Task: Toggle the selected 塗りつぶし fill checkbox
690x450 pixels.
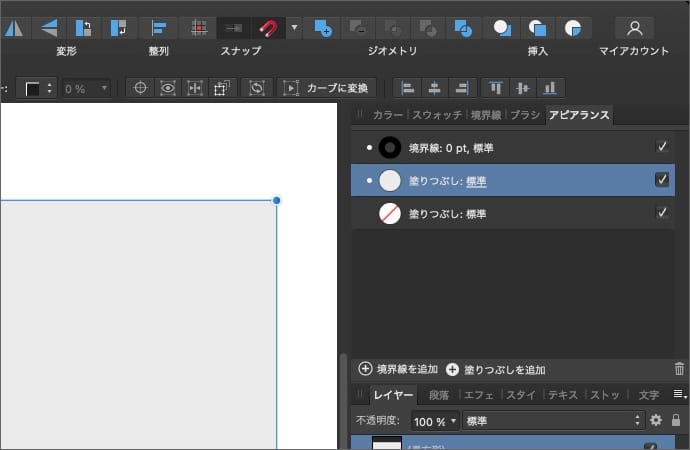Action: tap(662, 180)
